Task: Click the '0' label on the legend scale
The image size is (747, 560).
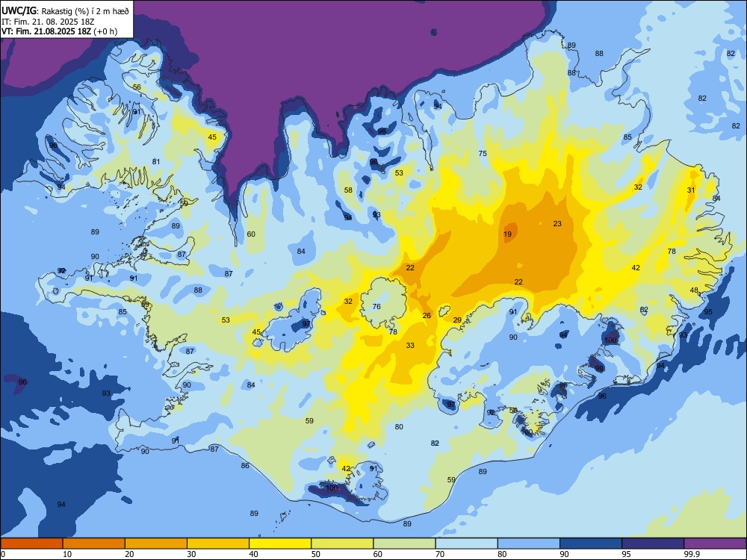Action: coord(3,554)
